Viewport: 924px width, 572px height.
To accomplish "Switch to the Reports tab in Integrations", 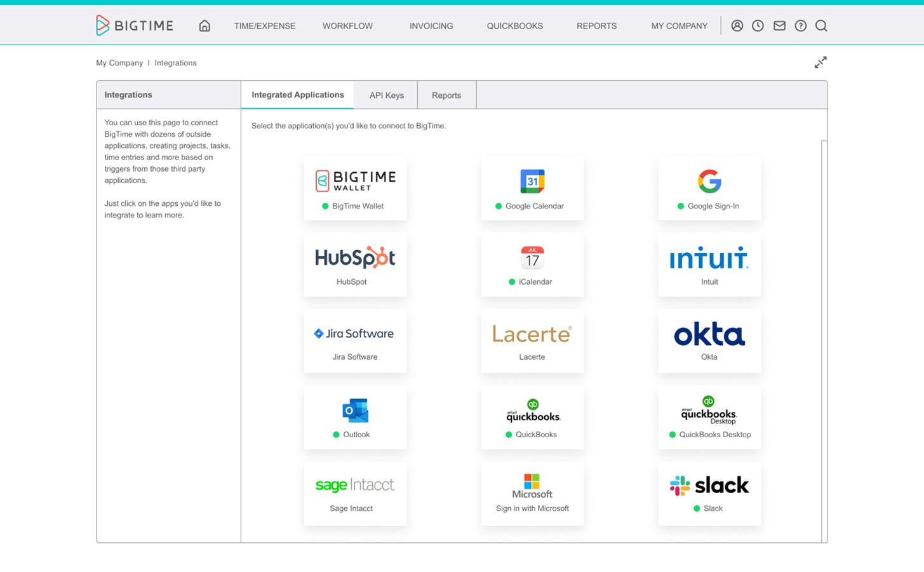I will tap(446, 95).
